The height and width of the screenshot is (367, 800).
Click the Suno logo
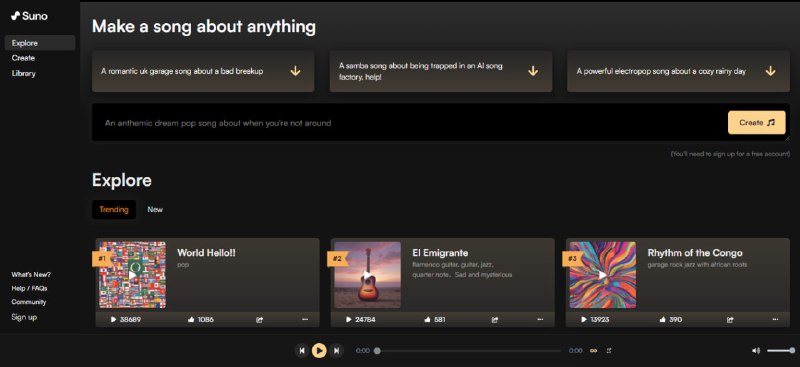[x=29, y=16]
